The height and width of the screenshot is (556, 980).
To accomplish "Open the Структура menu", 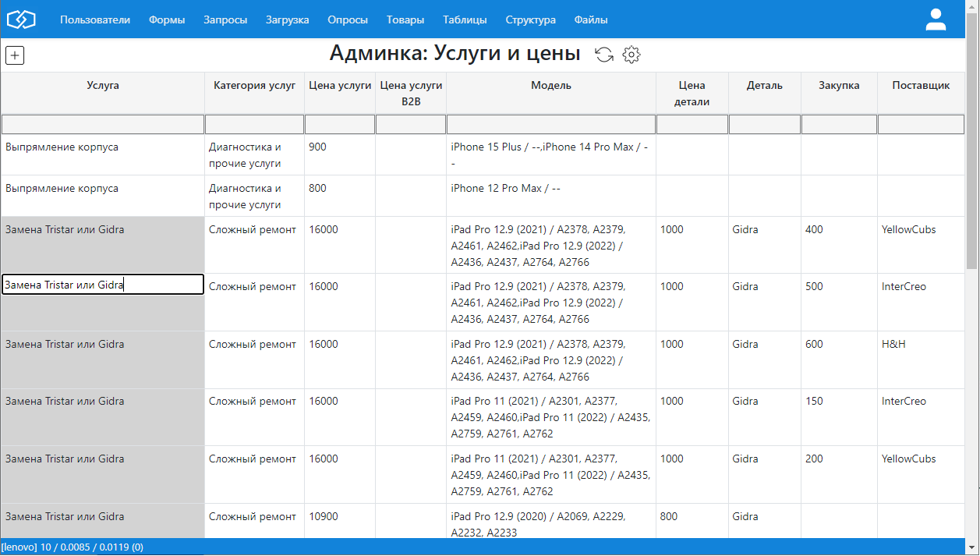I will click(x=530, y=20).
